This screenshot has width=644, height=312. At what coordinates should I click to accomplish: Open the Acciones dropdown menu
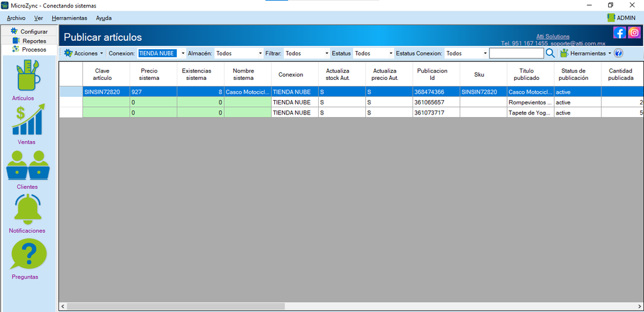pyautogui.click(x=84, y=53)
